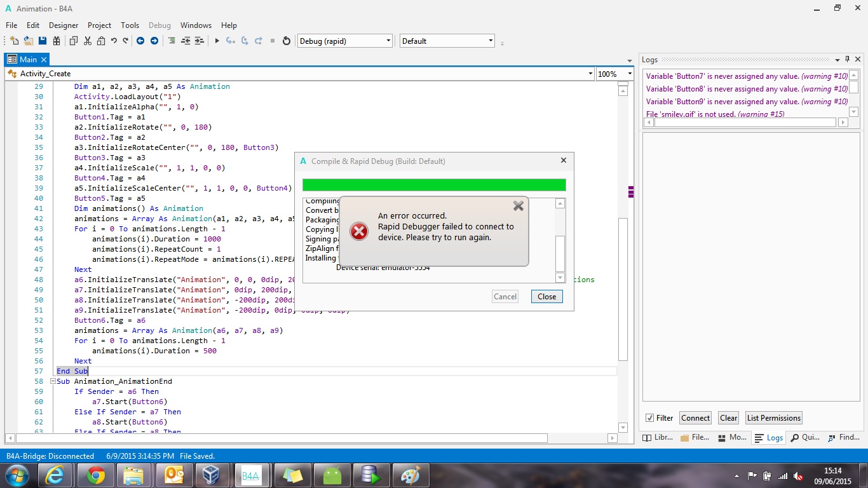
Task: Toggle the Filter checkbox in Logs
Action: 649,418
